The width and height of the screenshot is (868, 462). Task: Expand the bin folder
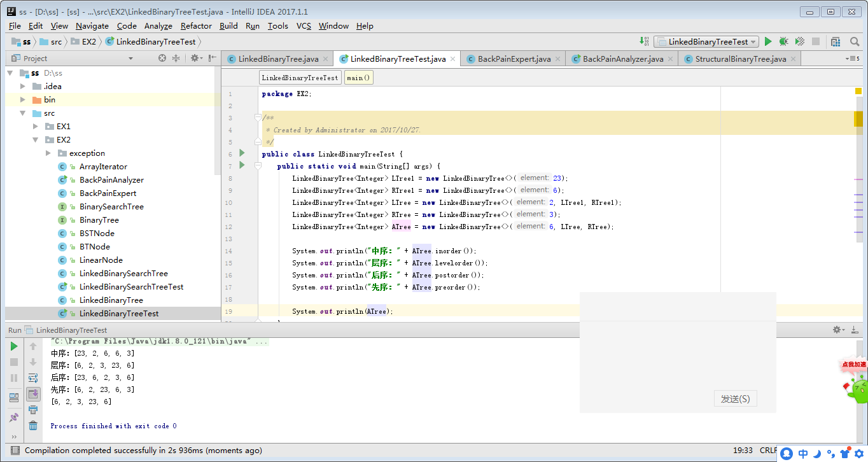pyautogui.click(x=23, y=99)
